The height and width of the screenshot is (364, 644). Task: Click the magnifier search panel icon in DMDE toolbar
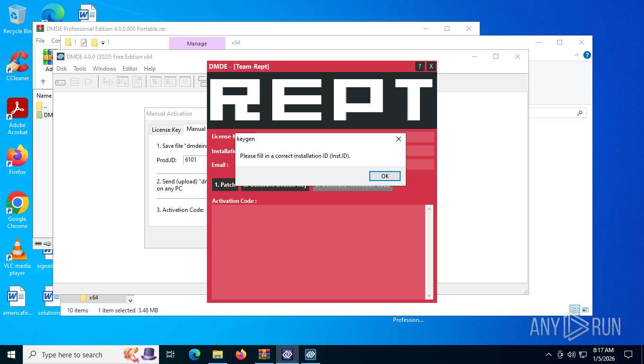pos(123,82)
